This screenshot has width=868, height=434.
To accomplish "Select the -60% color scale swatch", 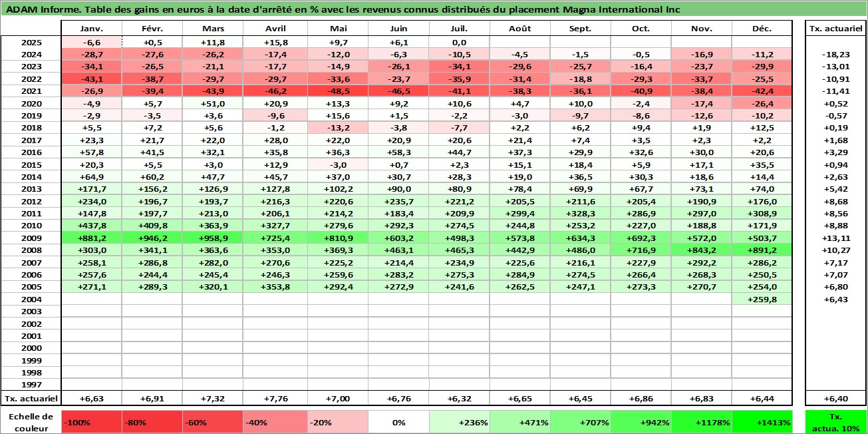I will pos(212,422).
